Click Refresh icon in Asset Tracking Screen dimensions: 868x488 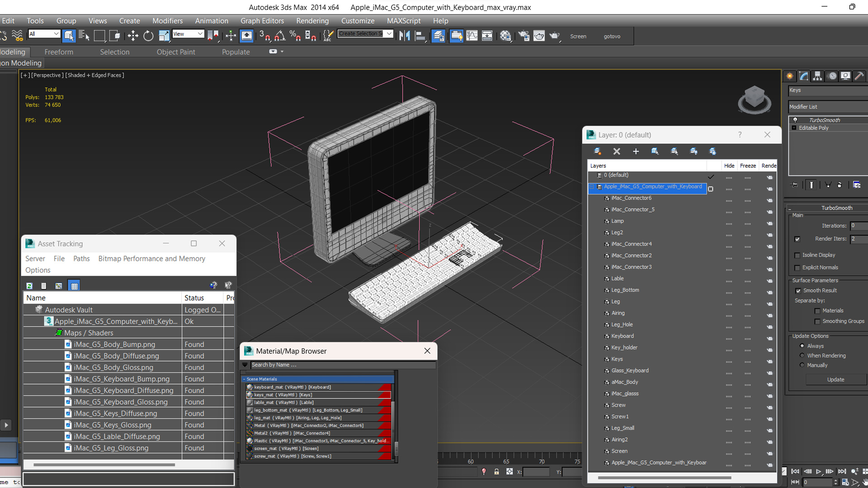(x=29, y=286)
